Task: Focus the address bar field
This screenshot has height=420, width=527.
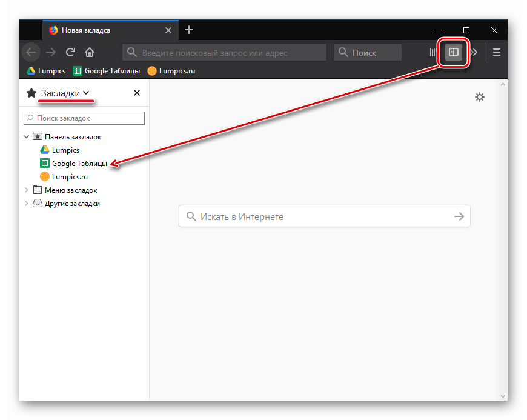Action: coord(224,53)
